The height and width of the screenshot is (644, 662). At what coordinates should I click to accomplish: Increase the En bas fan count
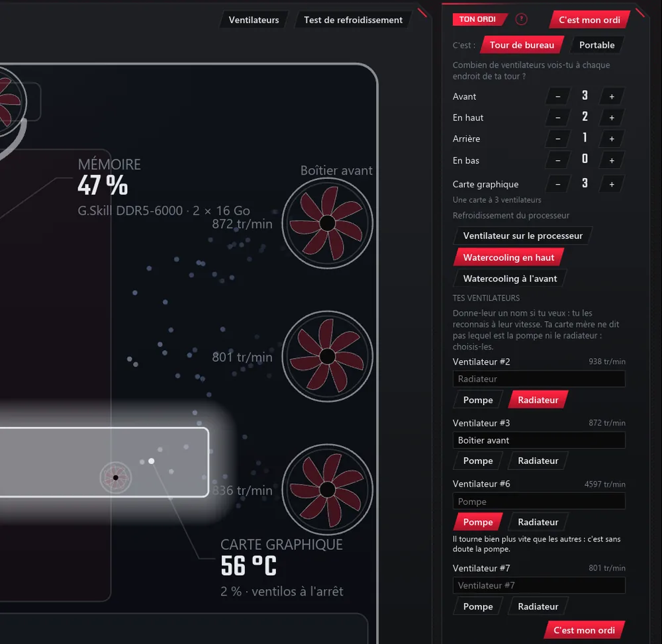click(611, 160)
